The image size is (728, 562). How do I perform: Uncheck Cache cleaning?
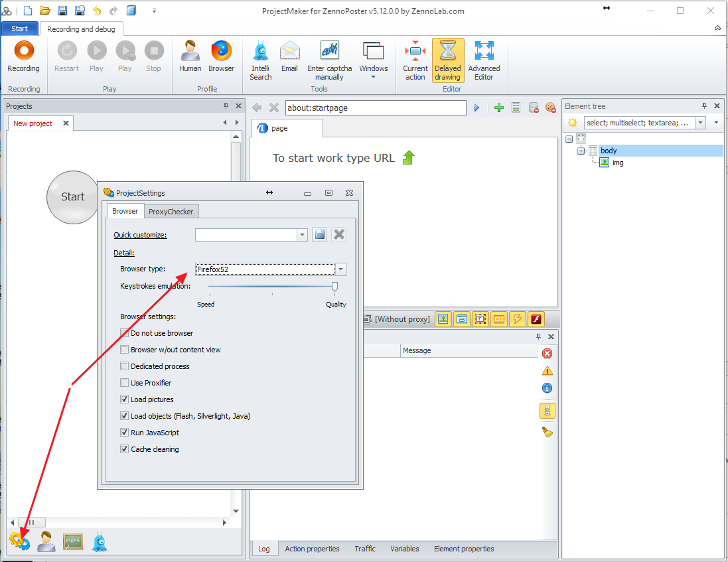(124, 449)
